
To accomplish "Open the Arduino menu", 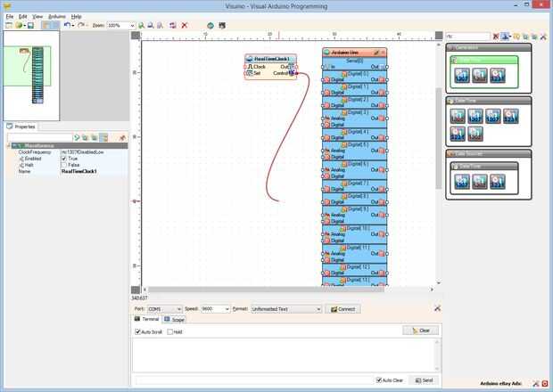I will [57, 17].
